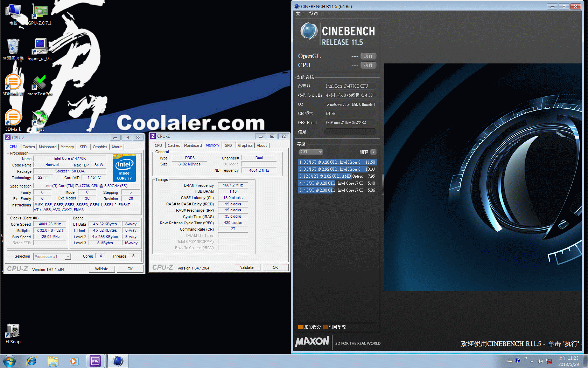Open the memTestPro desktop shortcut
Image resolution: width=588 pixels, height=368 pixels.
tap(40, 85)
